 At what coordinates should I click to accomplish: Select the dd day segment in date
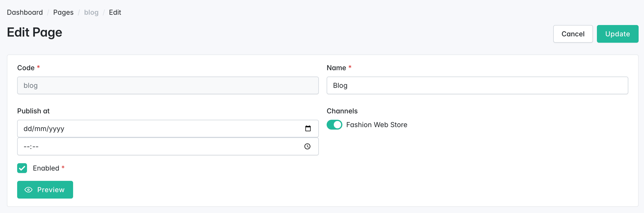coord(27,129)
